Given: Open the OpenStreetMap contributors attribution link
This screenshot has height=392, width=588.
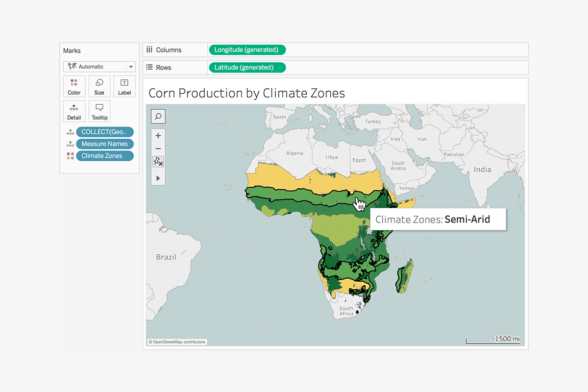Looking at the screenshot, I should coord(177,342).
